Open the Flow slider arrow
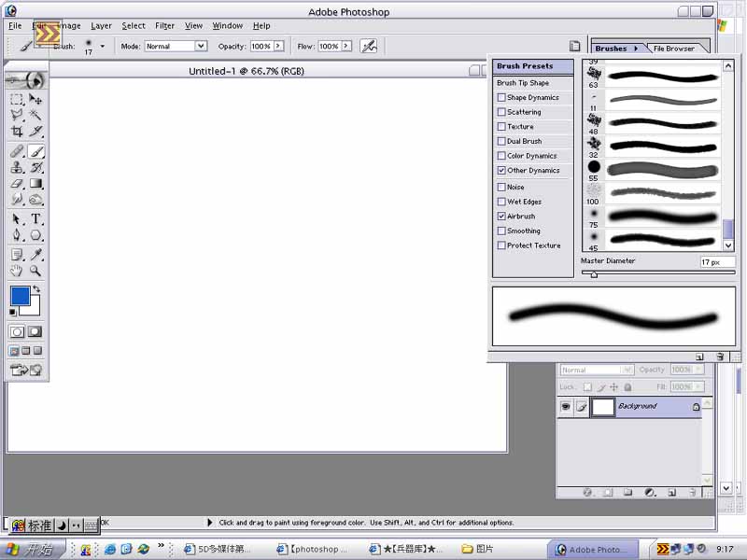This screenshot has height=560, width=747. tap(346, 46)
